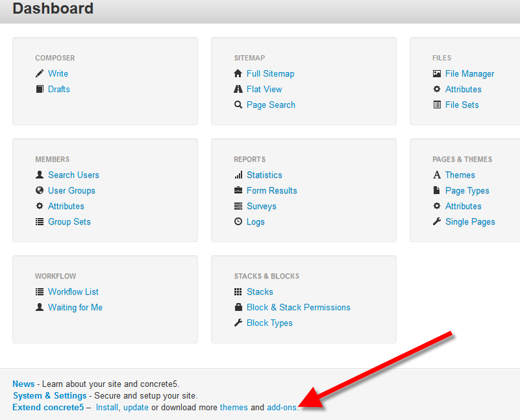The height and width of the screenshot is (420, 520).
Task: Click the wrench icon beside Single Pages
Action: click(437, 222)
